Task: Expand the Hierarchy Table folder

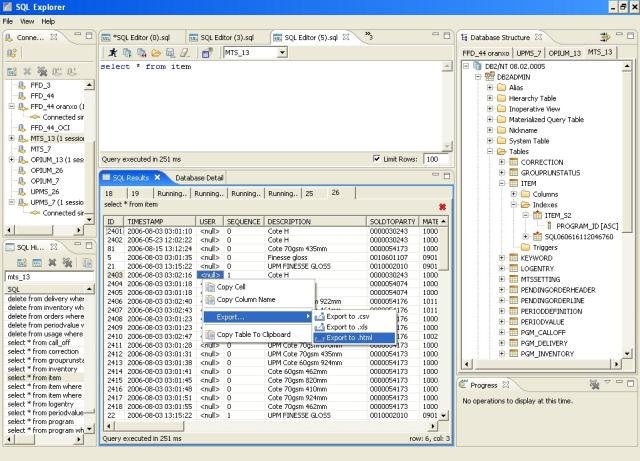Action: (490, 98)
